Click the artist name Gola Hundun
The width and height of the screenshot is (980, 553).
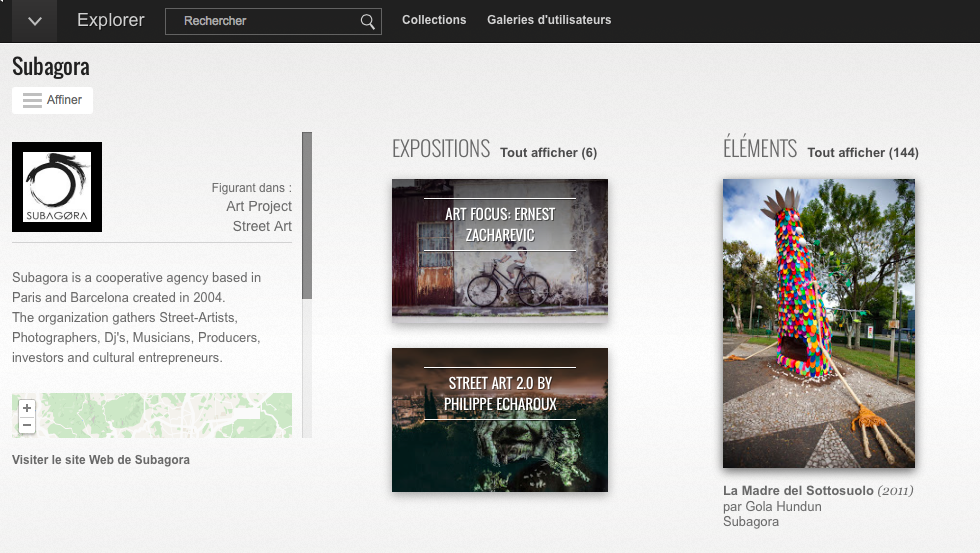[783, 507]
